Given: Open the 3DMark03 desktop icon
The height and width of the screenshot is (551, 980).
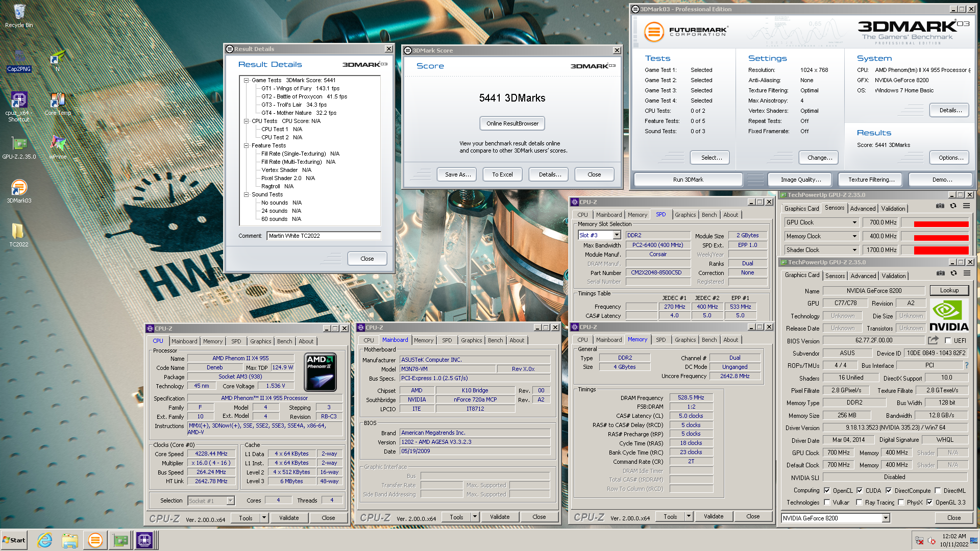Looking at the screenshot, I should (x=19, y=191).
